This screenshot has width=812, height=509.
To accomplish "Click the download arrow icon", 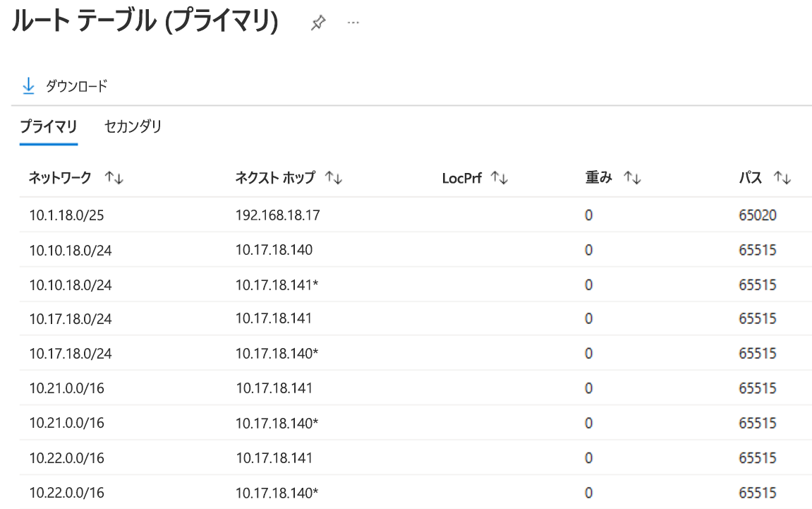I will [29, 85].
